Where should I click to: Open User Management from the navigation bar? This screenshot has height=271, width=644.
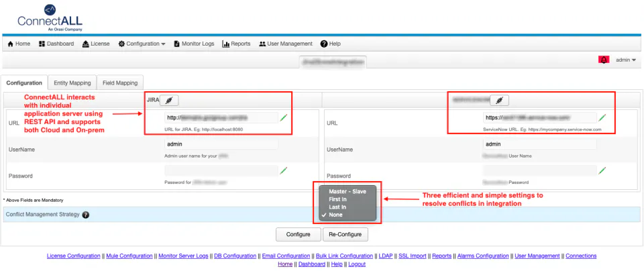(x=286, y=44)
